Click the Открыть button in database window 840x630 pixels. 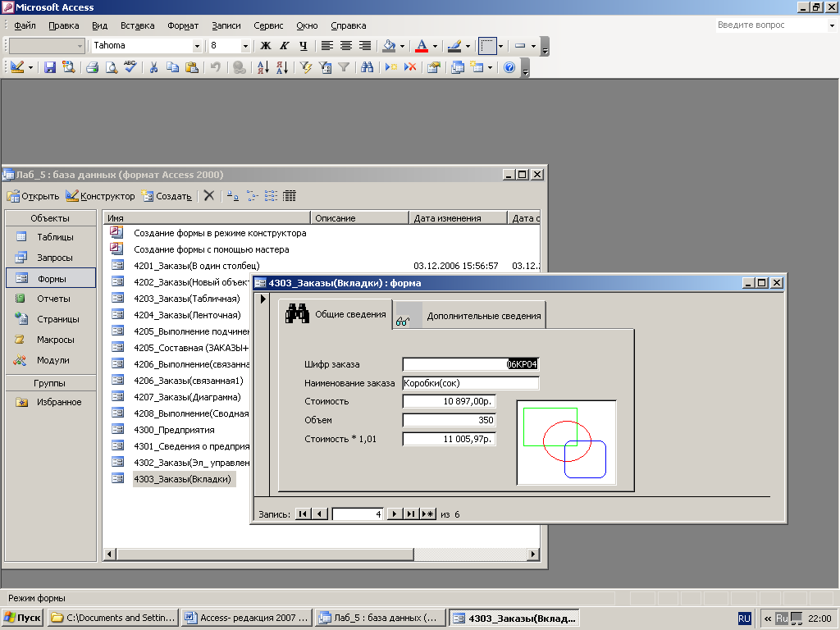click(x=33, y=196)
